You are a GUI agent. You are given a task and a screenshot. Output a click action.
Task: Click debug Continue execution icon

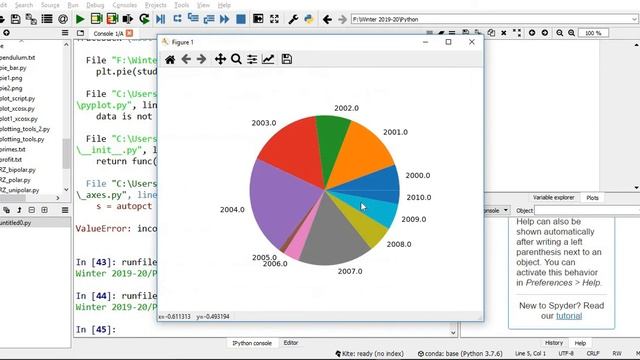[224, 19]
